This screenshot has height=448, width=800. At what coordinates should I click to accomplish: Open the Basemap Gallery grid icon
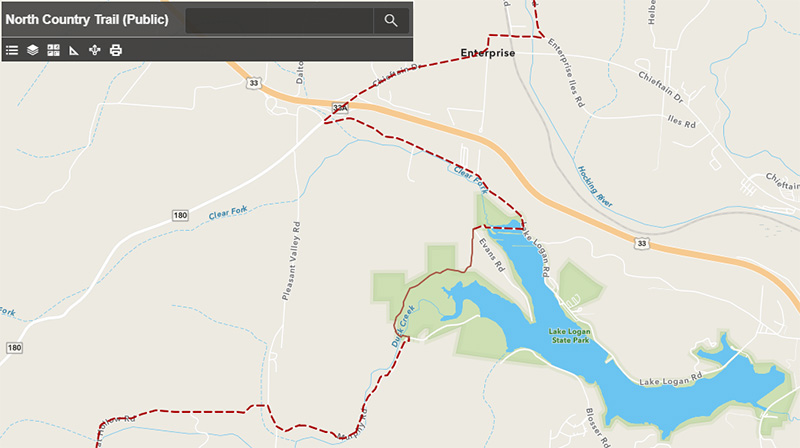(54, 50)
